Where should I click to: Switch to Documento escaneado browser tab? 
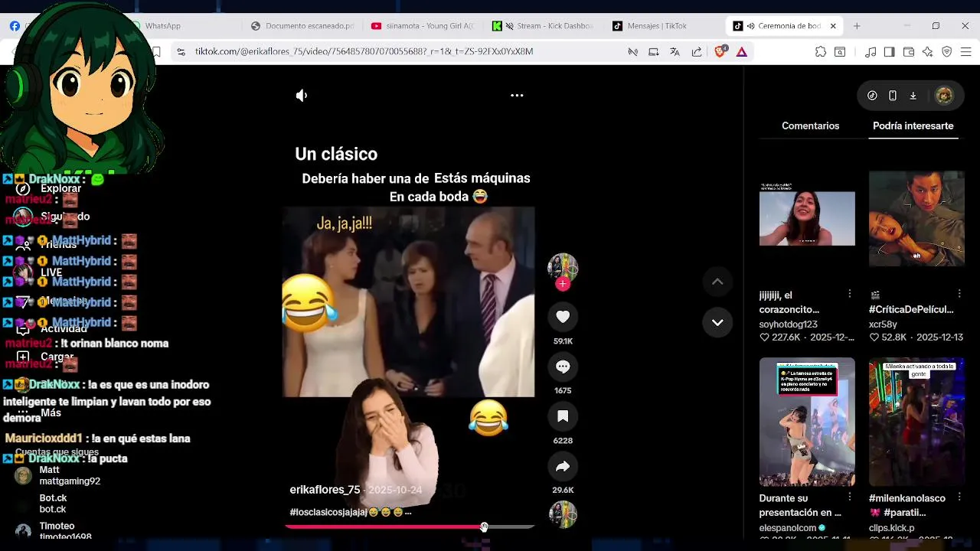click(x=302, y=26)
